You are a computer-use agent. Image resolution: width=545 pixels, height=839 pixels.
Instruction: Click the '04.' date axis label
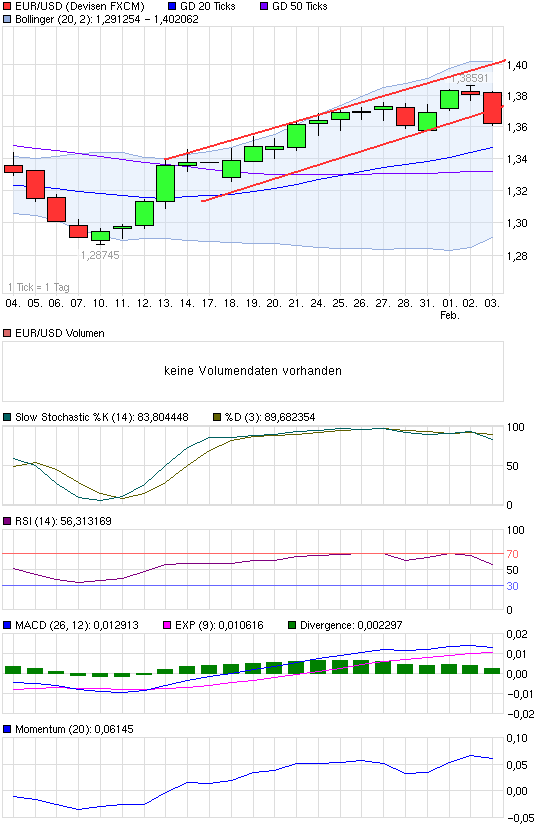click(x=13, y=303)
